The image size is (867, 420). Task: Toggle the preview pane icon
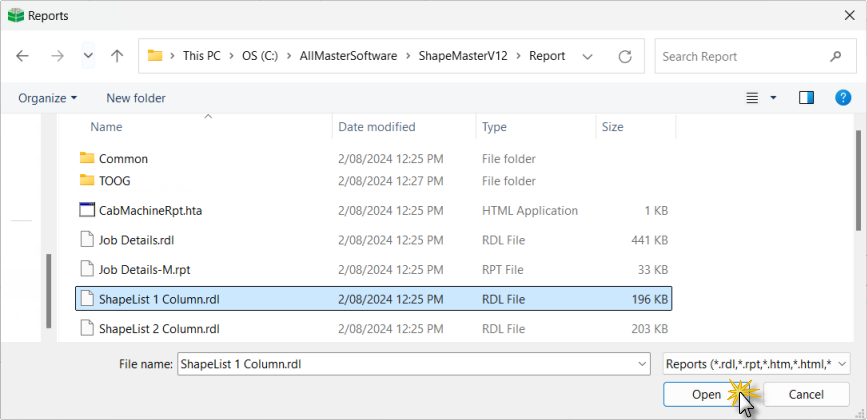806,97
